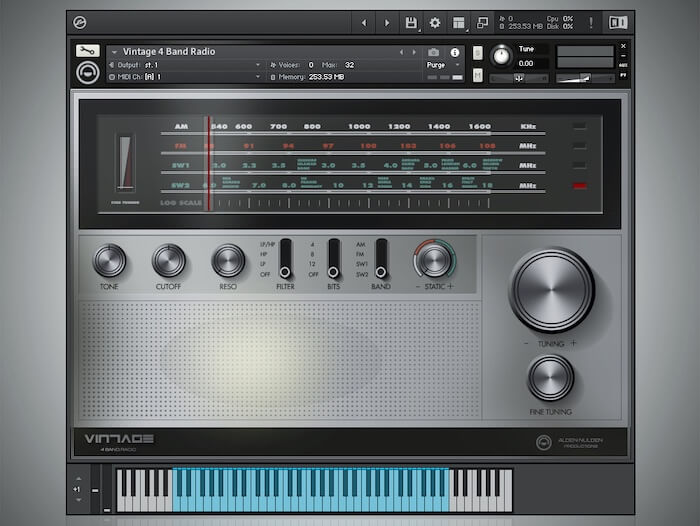Click the CUTOFF knob
Image resolution: width=700 pixels, height=526 pixels.
pos(168,261)
